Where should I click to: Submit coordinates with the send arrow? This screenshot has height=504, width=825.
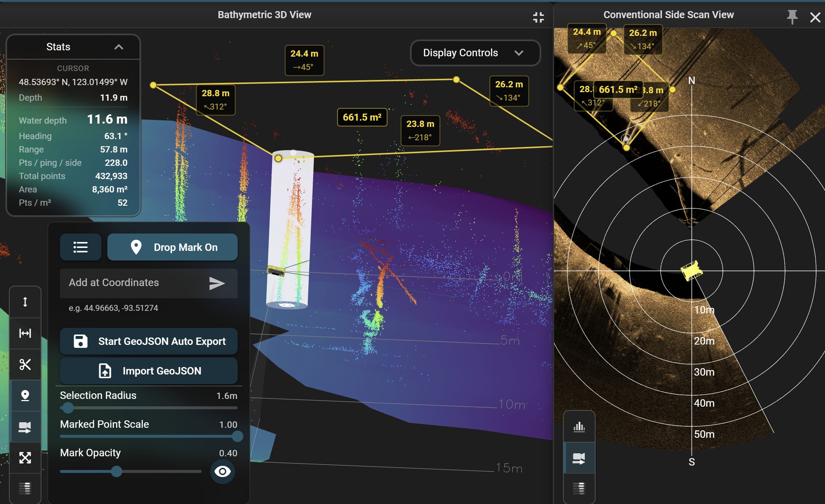[217, 283]
